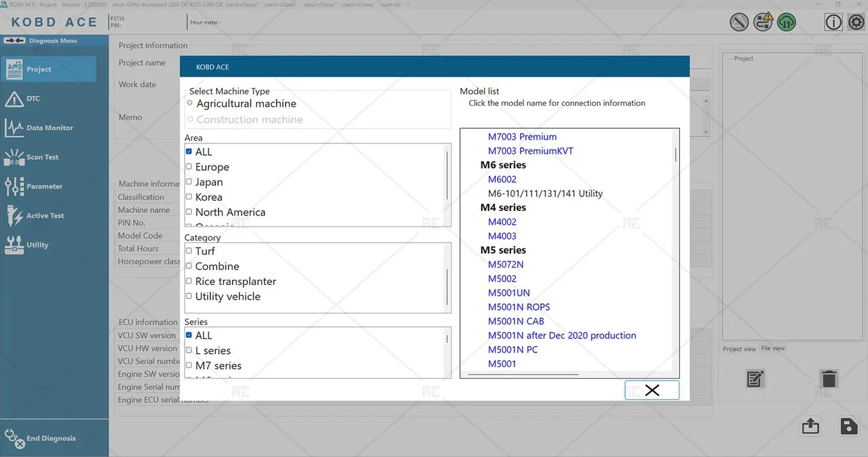Click the crossed-out wrench status icon
This screenshot has width=868, height=457.
pos(739,22)
